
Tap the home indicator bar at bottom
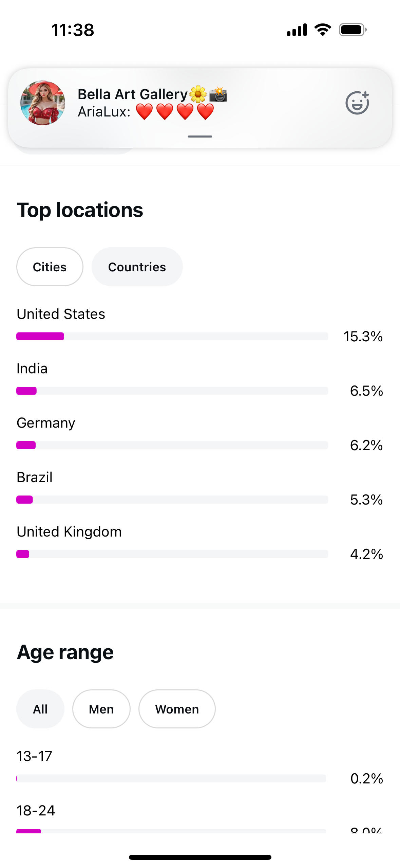click(200, 857)
